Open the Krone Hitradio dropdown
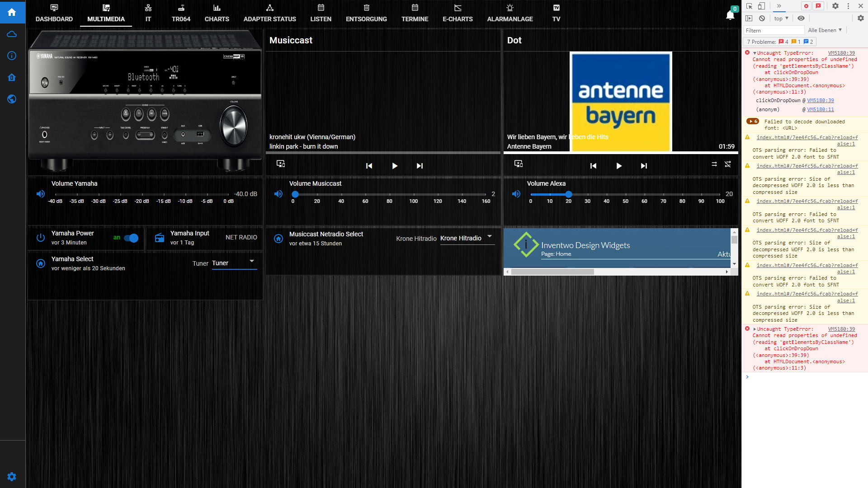The width and height of the screenshot is (868, 488). pyautogui.click(x=467, y=239)
